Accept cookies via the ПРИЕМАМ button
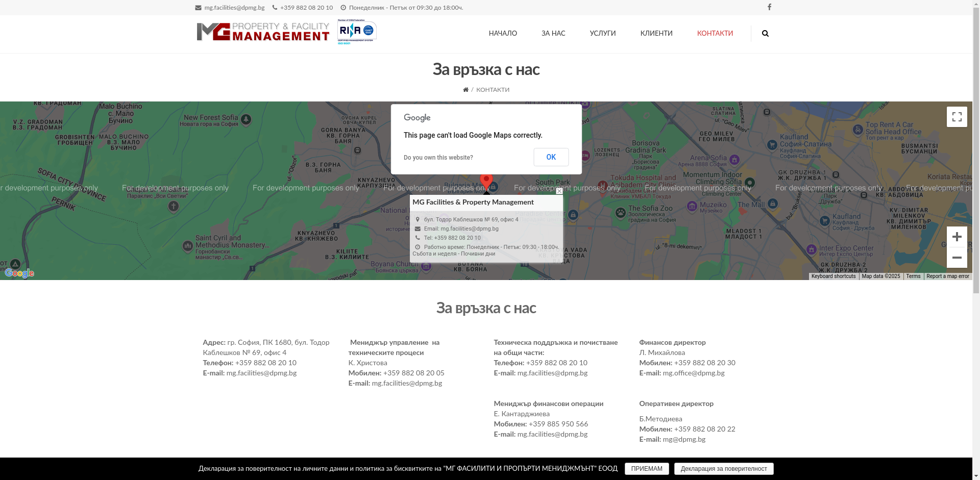 pyautogui.click(x=646, y=468)
